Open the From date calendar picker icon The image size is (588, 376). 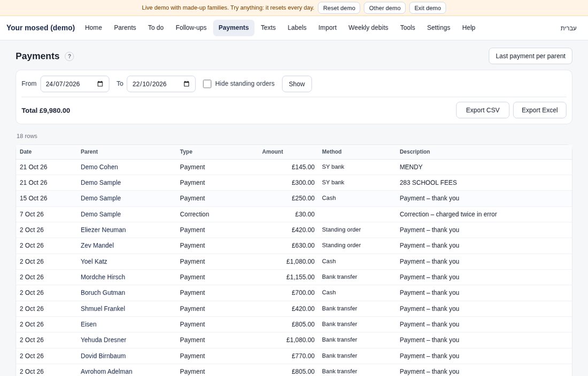coord(100,84)
